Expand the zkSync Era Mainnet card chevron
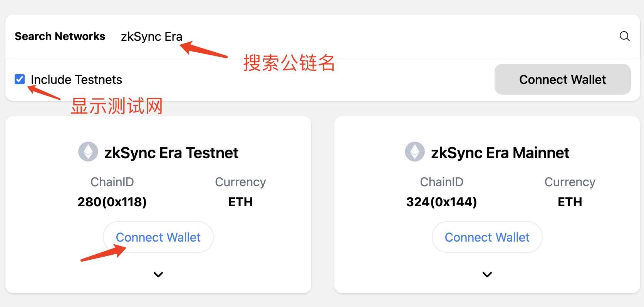Screen dimensions: 644x307 click(x=487, y=275)
